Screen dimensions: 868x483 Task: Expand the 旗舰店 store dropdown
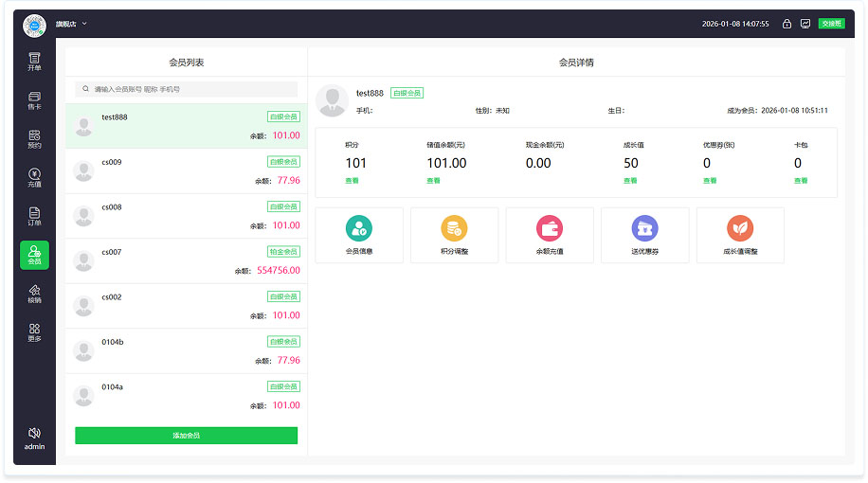71,23
